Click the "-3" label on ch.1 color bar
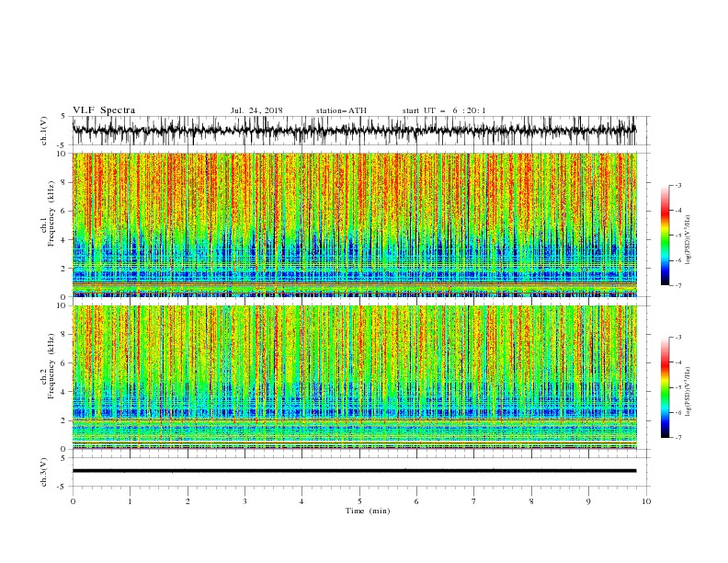The width and height of the screenshot is (728, 563). point(678,185)
